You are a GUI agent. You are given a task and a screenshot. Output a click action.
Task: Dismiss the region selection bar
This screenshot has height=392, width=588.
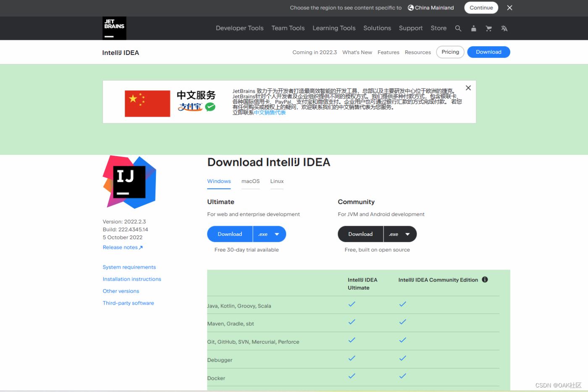click(x=509, y=8)
